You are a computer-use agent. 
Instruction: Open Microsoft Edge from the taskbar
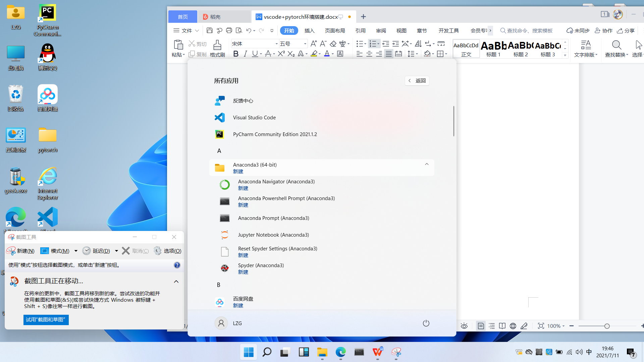click(341, 352)
